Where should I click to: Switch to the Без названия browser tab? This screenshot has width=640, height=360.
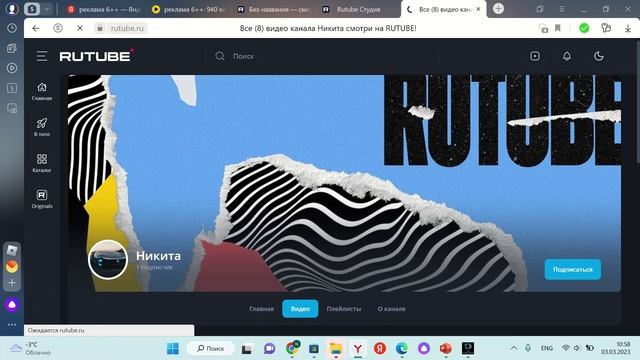click(x=273, y=9)
